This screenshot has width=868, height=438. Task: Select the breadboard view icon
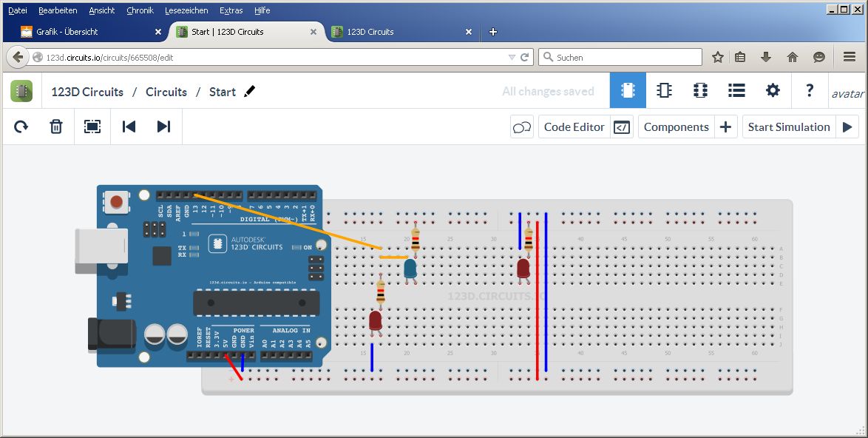pyautogui.click(x=628, y=90)
